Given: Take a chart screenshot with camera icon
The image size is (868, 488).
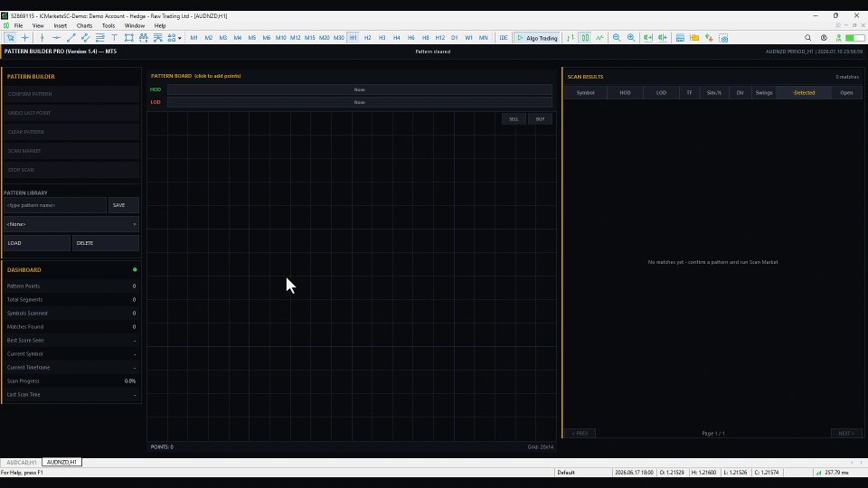Looking at the screenshot, I should click(x=723, y=38).
